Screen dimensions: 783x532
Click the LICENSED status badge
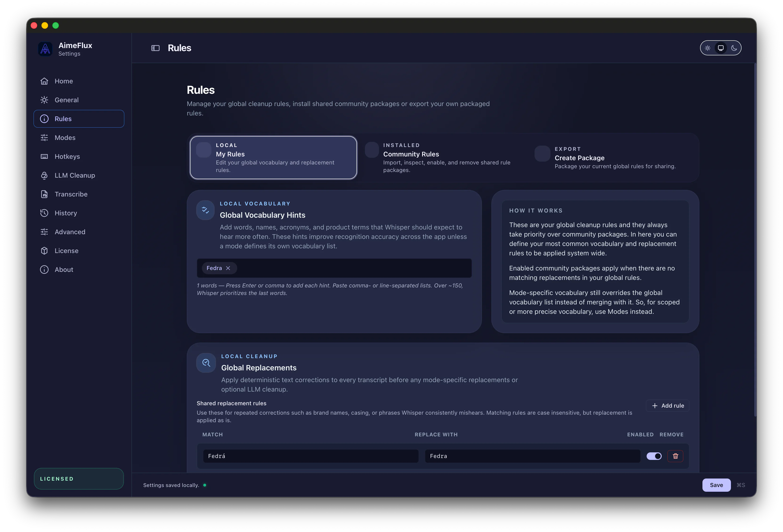[x=79, y=479]
